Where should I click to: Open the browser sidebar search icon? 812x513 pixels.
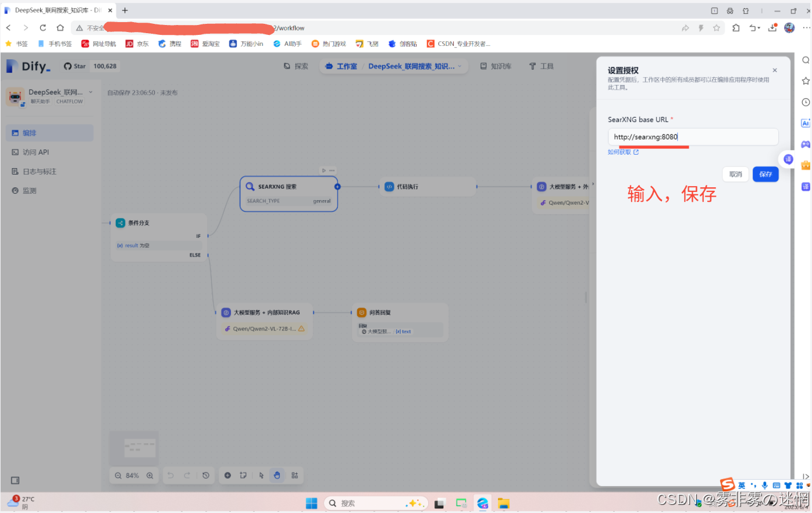[806, 60]
